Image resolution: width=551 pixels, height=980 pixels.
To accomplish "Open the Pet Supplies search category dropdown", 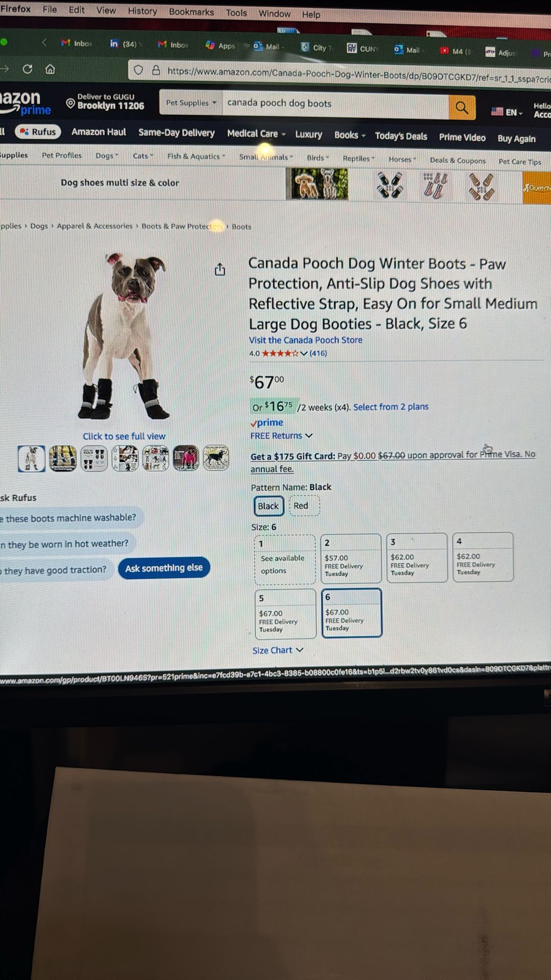I will 191,103.
